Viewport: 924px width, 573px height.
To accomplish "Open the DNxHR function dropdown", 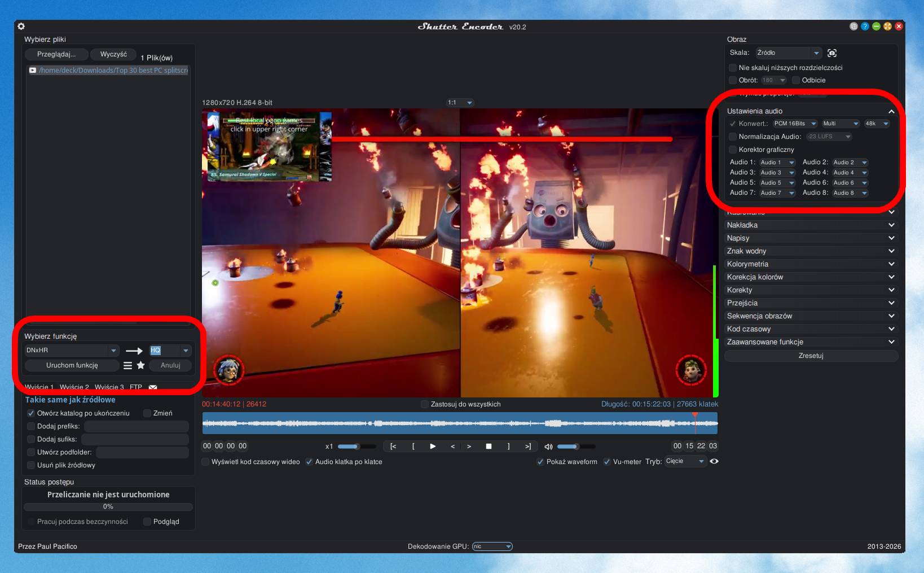I will pos(71,351).
